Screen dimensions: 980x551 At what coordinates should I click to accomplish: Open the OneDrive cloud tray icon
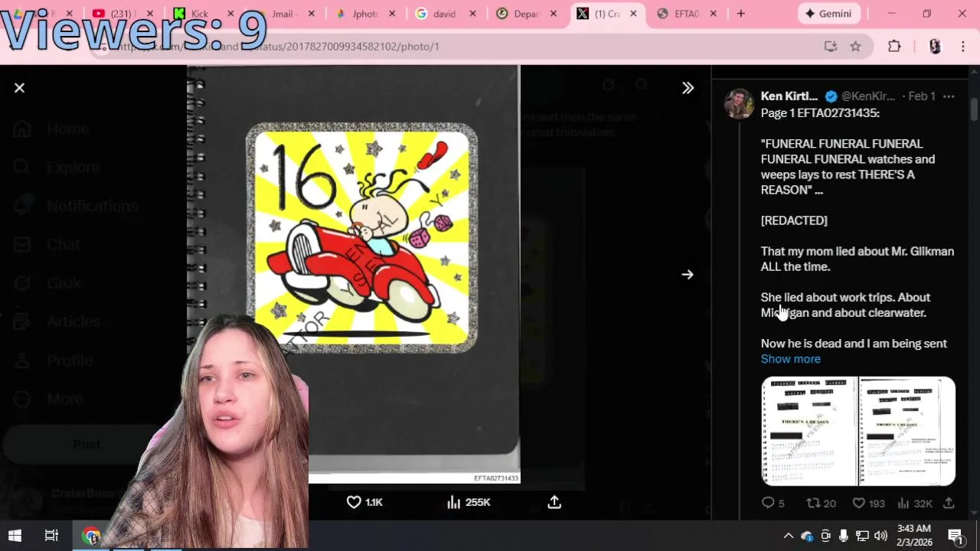(807, 536)
